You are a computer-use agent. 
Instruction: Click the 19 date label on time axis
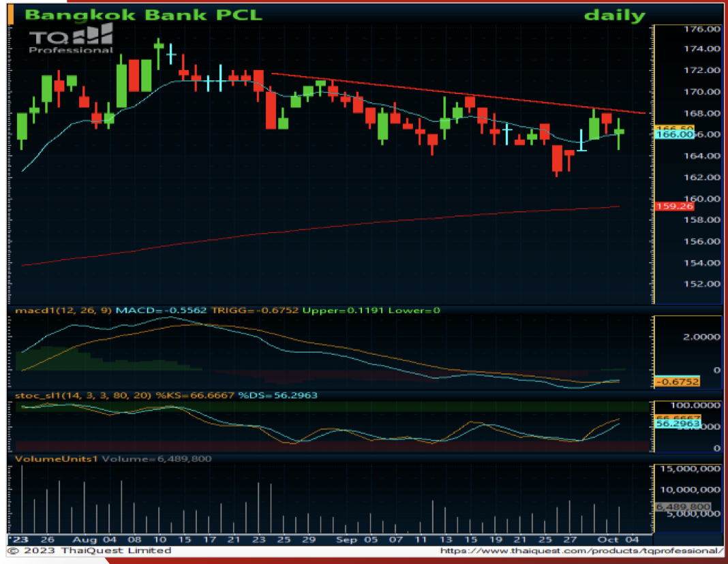(x=496, y=540)
